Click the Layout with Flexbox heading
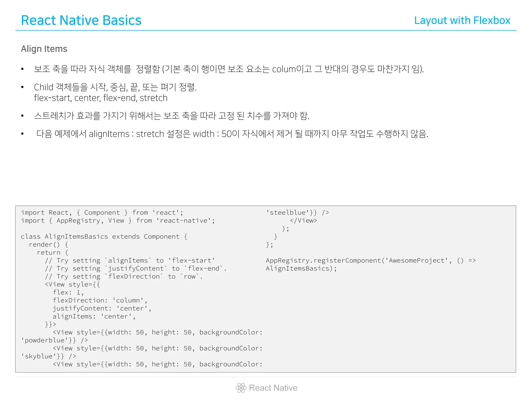532x399 pixels. [x=462, y=21]
